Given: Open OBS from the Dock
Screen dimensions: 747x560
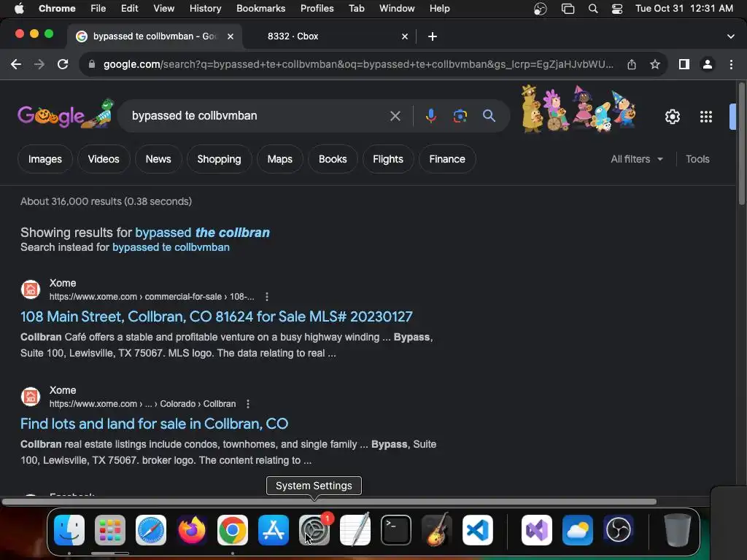Looking at the screenshot, I should pyautogui.click(x=619, y=529).
